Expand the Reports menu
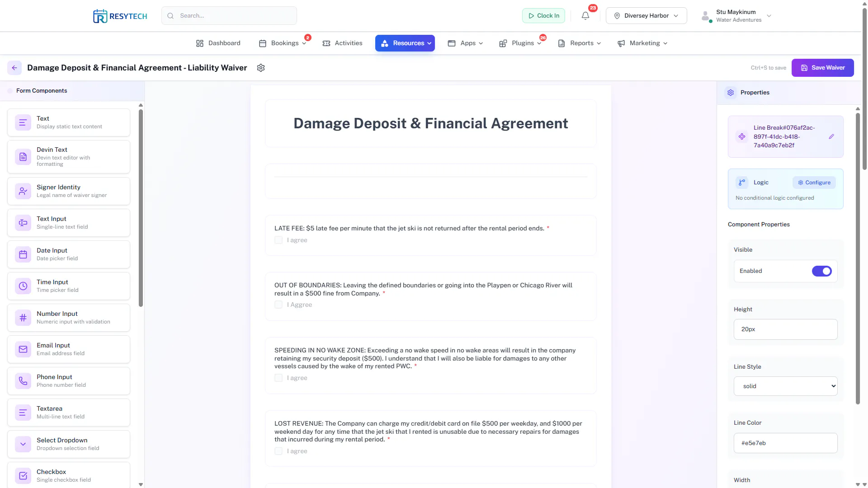Image resolution: width=868 pixels, height=488 pixels. tap(579, 43)
